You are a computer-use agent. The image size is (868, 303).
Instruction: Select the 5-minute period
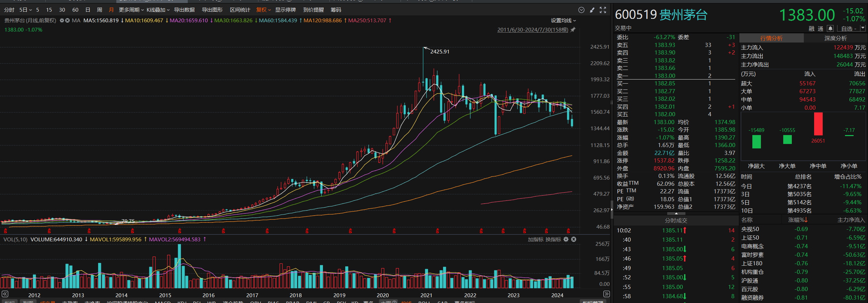pyautogui.click(x=38, y=10)
